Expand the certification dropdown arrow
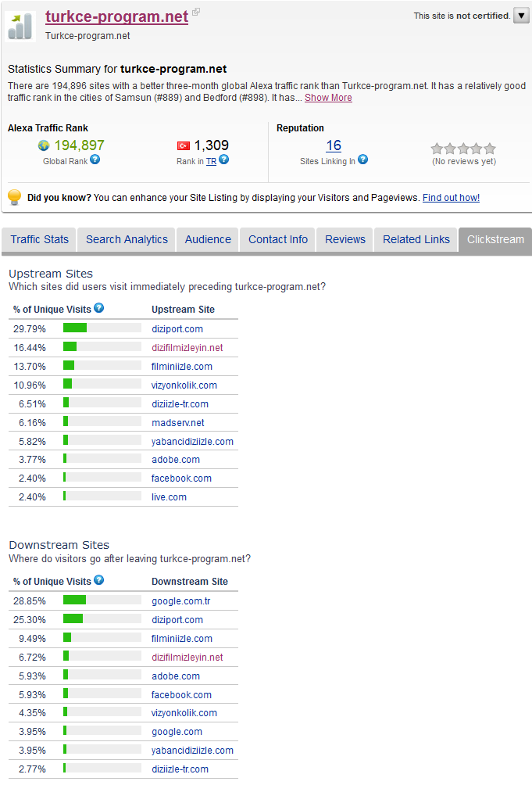 (522, 16)
